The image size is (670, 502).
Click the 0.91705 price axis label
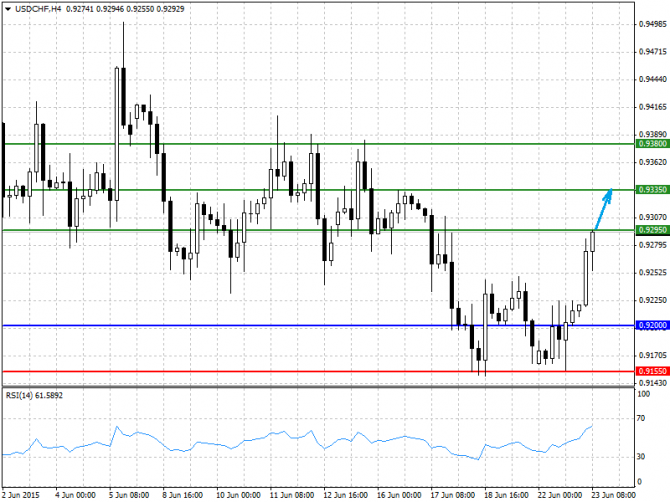point(653,355)
